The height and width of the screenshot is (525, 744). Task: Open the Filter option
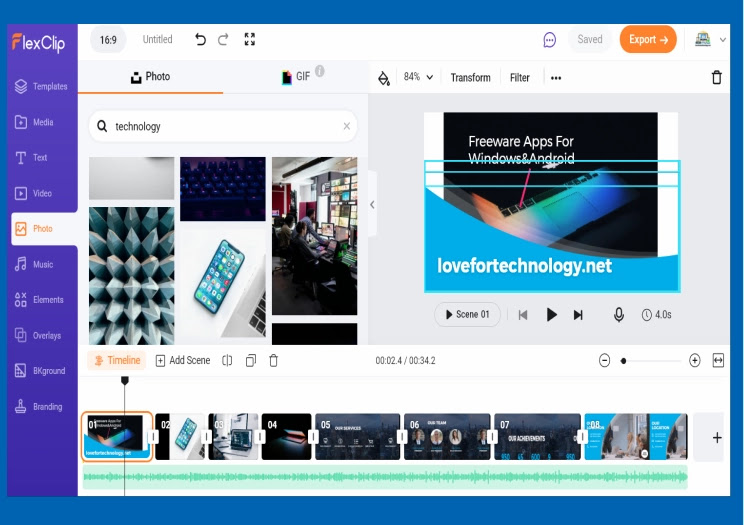pos(520,78)
